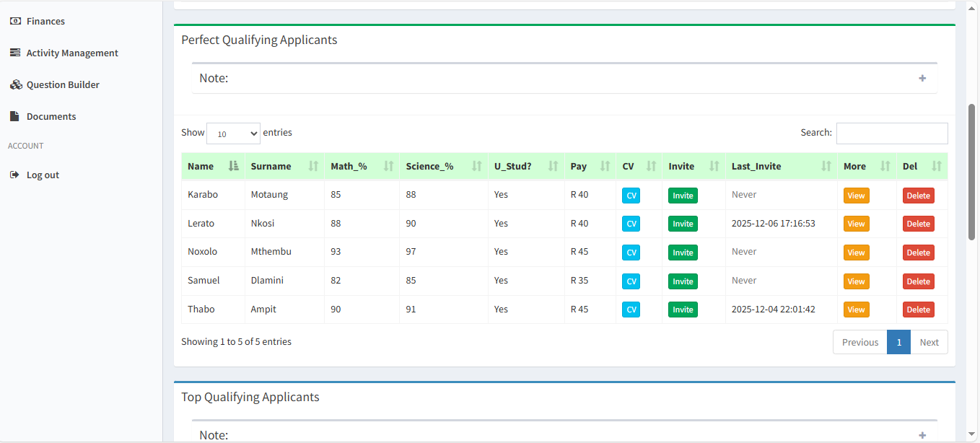Expand the Top Qualifying Applicants note
980x443 pixels.
(x=922, y=435)
